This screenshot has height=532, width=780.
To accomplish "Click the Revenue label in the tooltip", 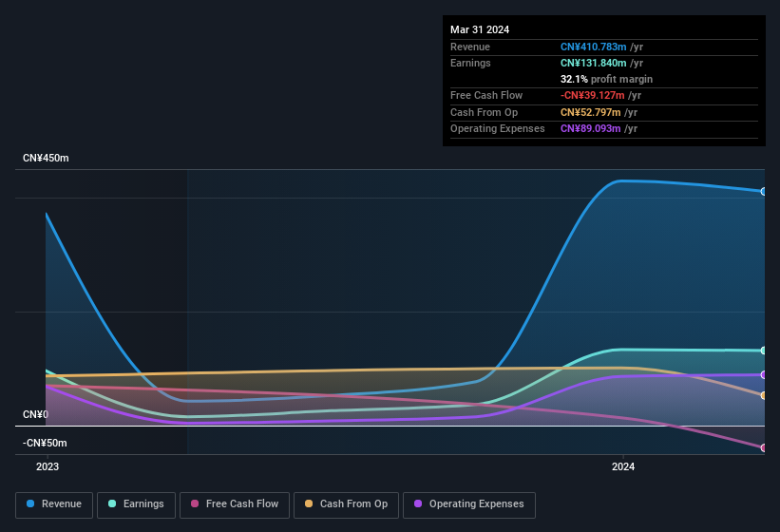I will (x=470, y=47).
